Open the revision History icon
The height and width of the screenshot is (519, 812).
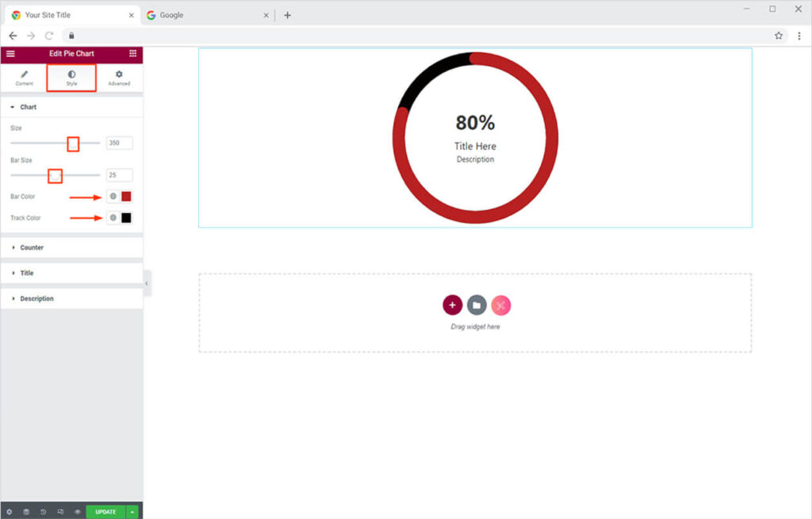43,512
